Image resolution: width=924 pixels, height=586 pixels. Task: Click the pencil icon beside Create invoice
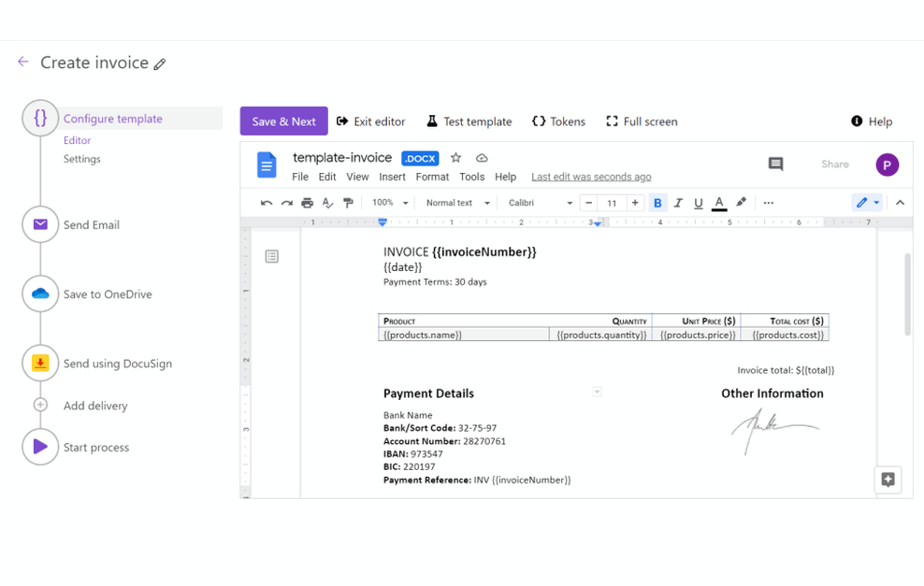(x=160, y=64)
